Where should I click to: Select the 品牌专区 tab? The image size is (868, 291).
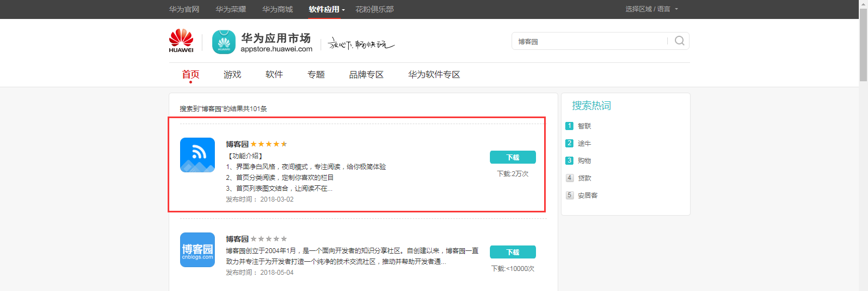366,74
